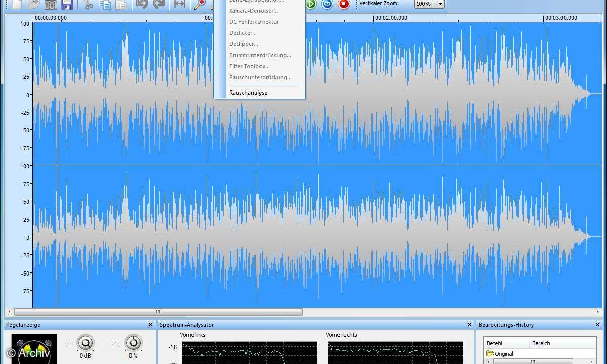Click the 0 dB gain knob
Image resolution: width=607 pixels, height=364 pixels.
85,343
